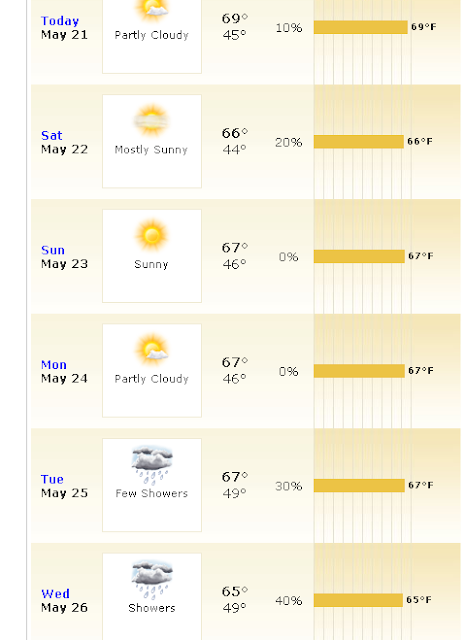Click the Sunny icon for May 23
Image resolution: width=465 pixels, height=640 pixels.
(152, 235)
